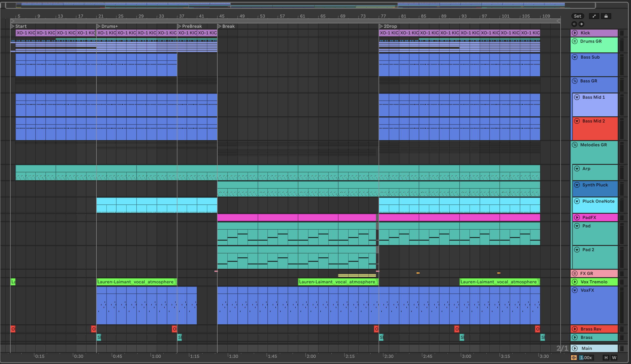Fold the Drums GR group track
Screen dimensions: 631x364
point(575,41)
